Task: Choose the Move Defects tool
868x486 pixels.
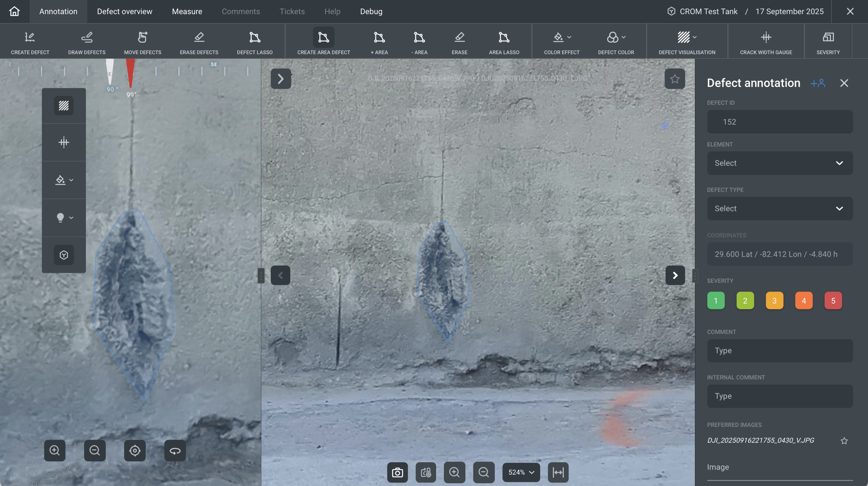Action: (142, 41)
